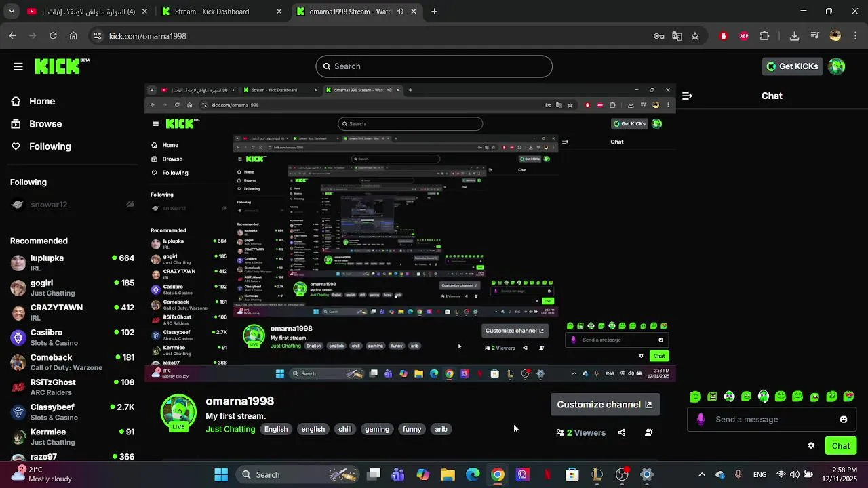This screenshot has height=488, width=868.
Task: Insert the heart-eyes emote in chat
Action: point(848,396)
